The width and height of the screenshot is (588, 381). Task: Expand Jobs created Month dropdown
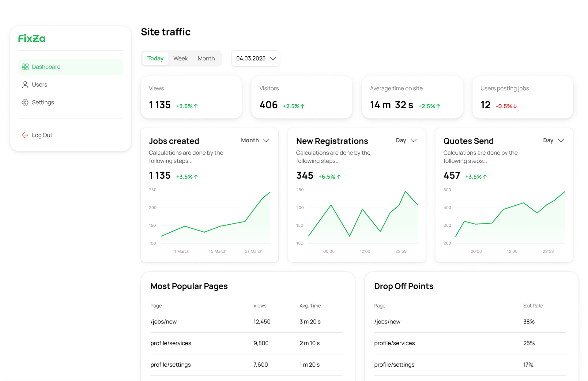point(255,140)
